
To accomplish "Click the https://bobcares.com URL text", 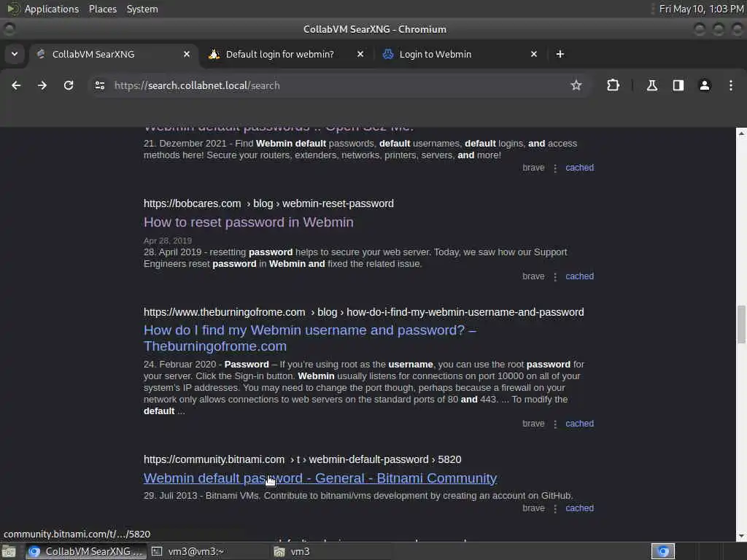I will (192, 203).
